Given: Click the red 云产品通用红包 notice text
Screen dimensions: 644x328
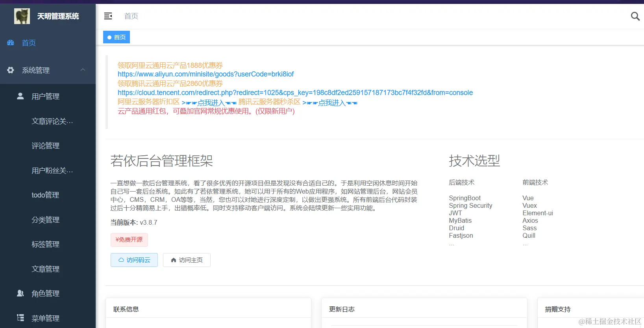Looking at the screenshot, I should (x=206, y=111).
